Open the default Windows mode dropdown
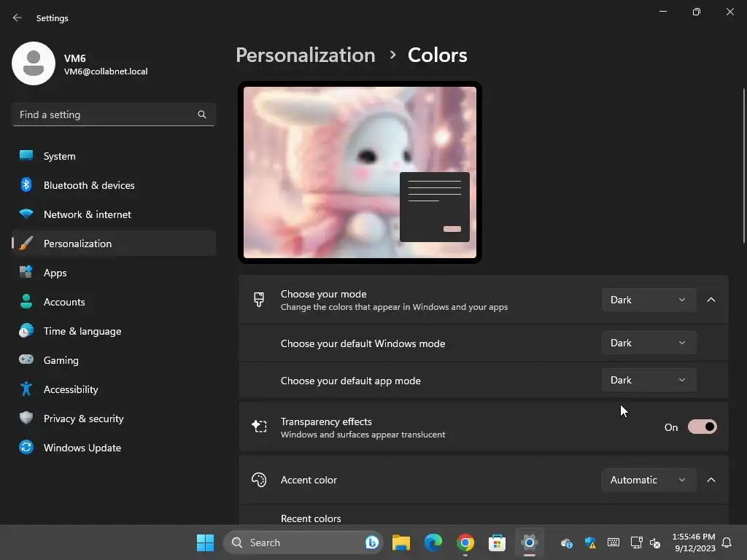 649,343
